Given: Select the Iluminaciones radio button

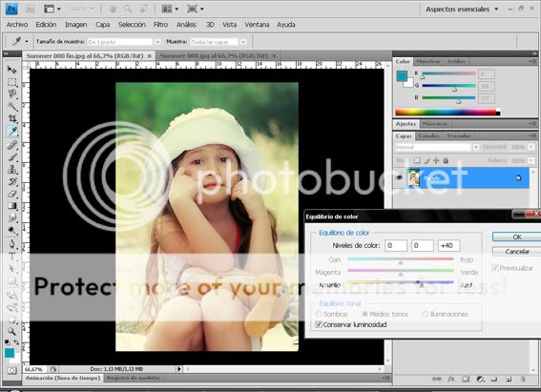Looking at the screenshot, I should pos(426,314).
